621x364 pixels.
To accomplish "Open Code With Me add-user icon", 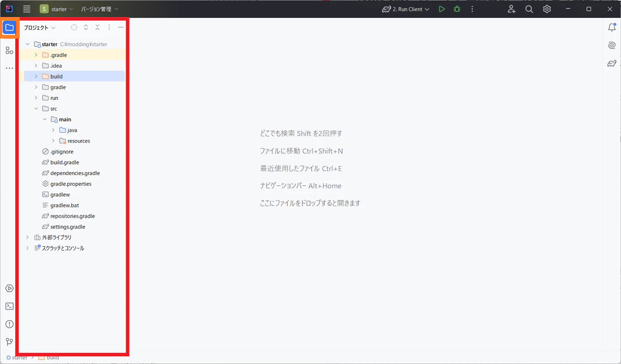I will [512, 9].
